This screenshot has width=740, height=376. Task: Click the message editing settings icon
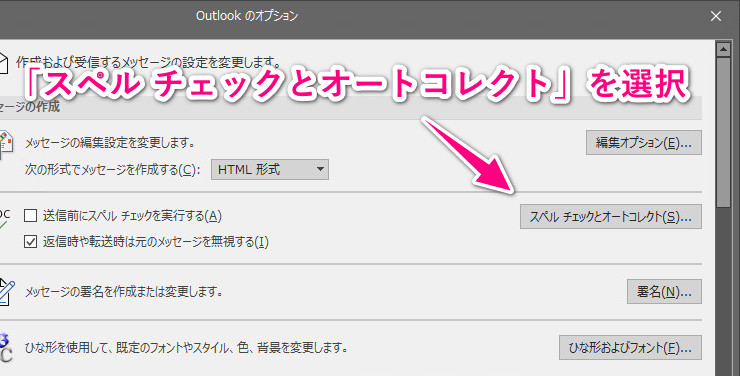pos(6,145)
